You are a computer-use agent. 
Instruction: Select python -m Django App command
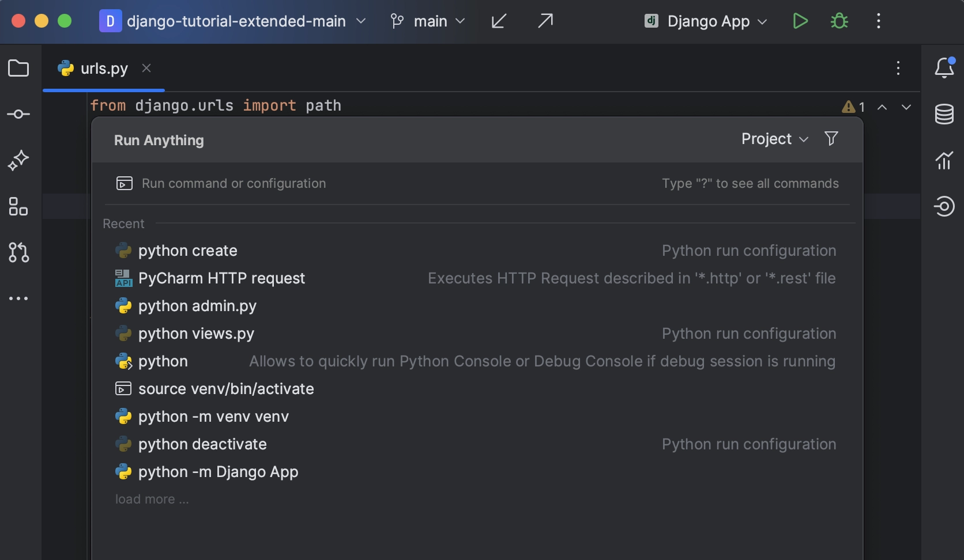(x=477, y=472)
